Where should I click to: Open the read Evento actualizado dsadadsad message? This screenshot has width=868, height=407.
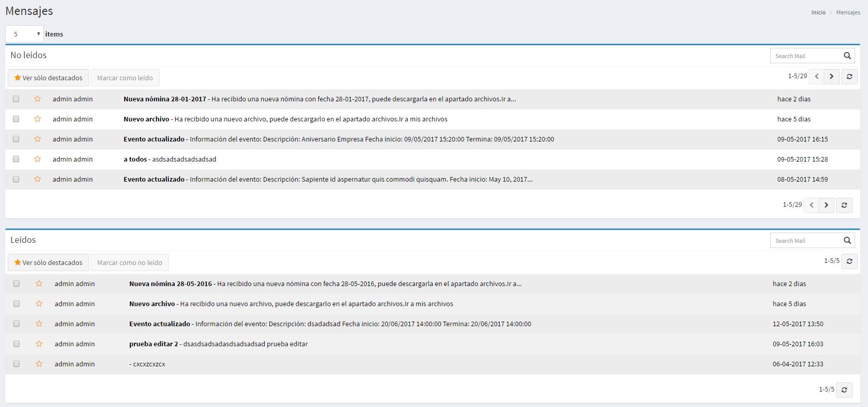pyautogui.click(x=330, y=324)
